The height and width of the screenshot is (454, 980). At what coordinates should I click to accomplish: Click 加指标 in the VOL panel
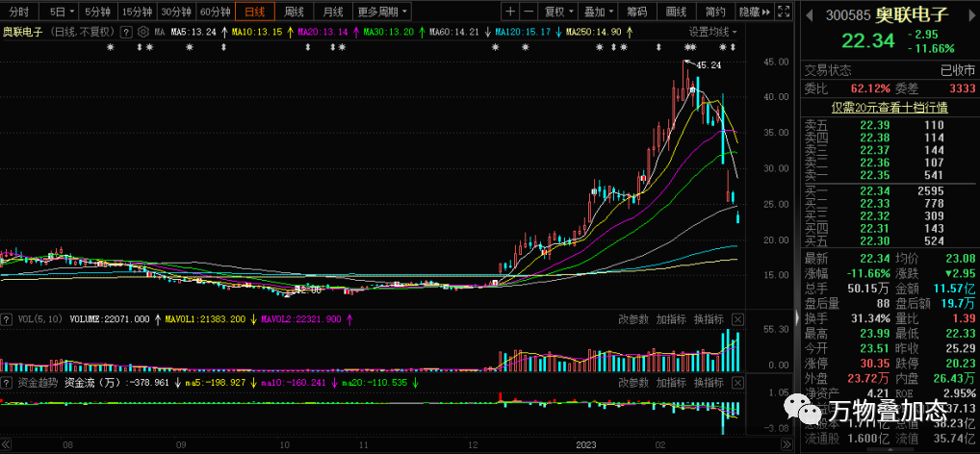pos(671,318)
